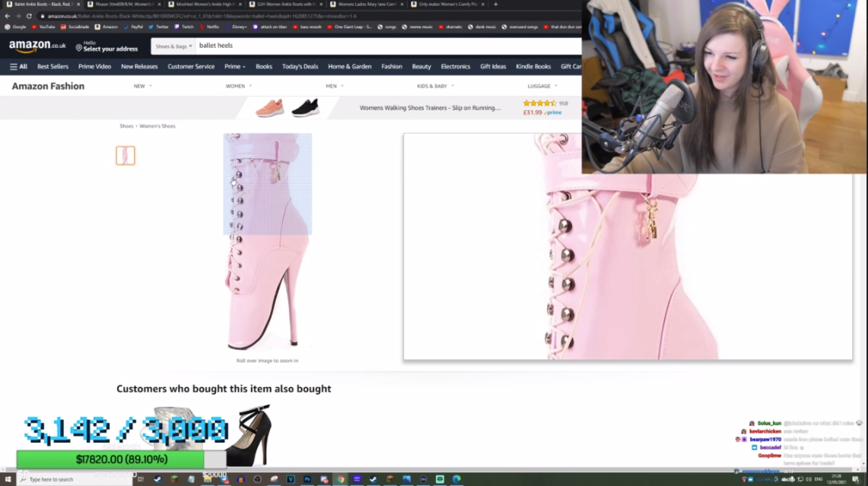Click the star rating on the trainers ad
Image resolution: width=868 pixels, height=486 pixels.
pyautogui.click(x=539, y=103)
